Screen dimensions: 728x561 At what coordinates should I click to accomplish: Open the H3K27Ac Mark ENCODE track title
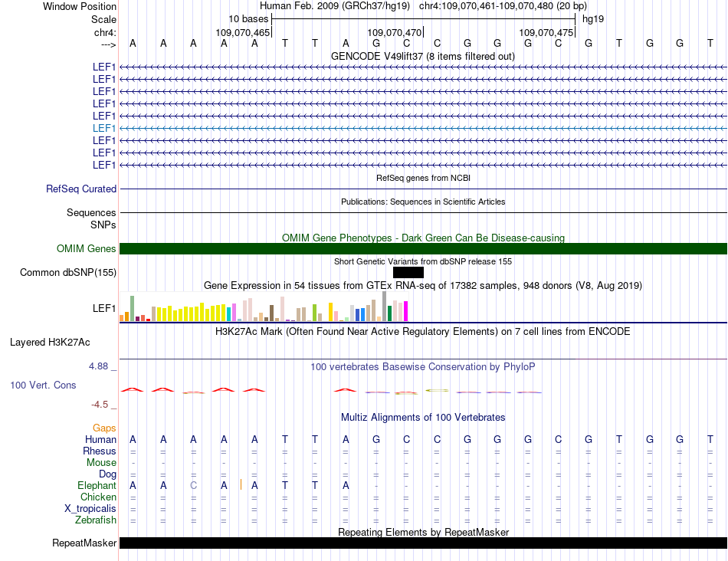[x=423, y=332]
